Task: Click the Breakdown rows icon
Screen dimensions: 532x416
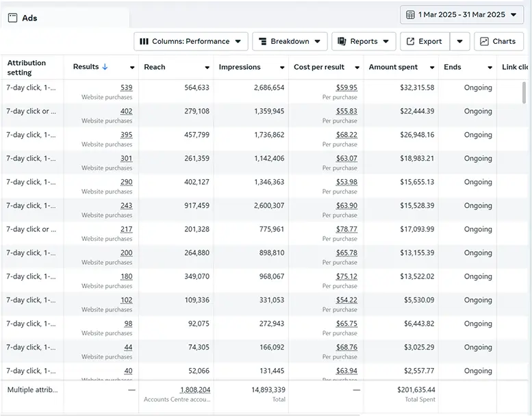Action: point(262,41)
